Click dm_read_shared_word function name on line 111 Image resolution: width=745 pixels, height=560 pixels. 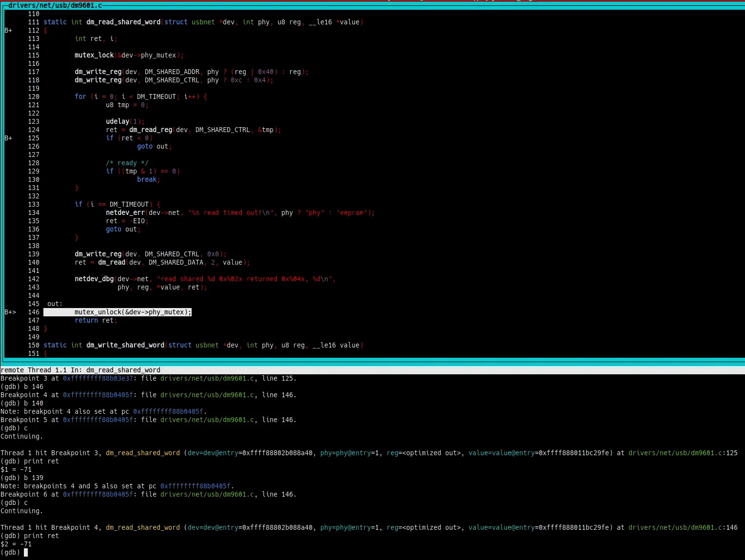pos(123,22)
